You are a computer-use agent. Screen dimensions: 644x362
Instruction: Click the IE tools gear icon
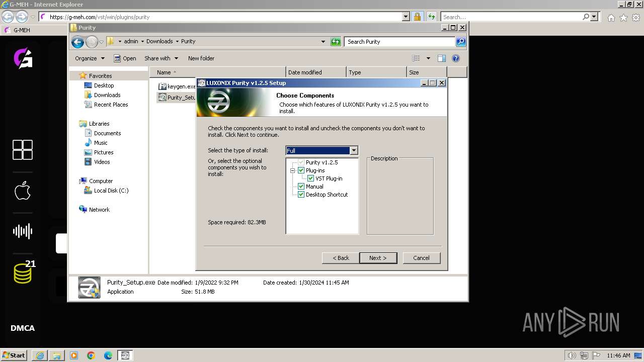click(x=636, y=17)
